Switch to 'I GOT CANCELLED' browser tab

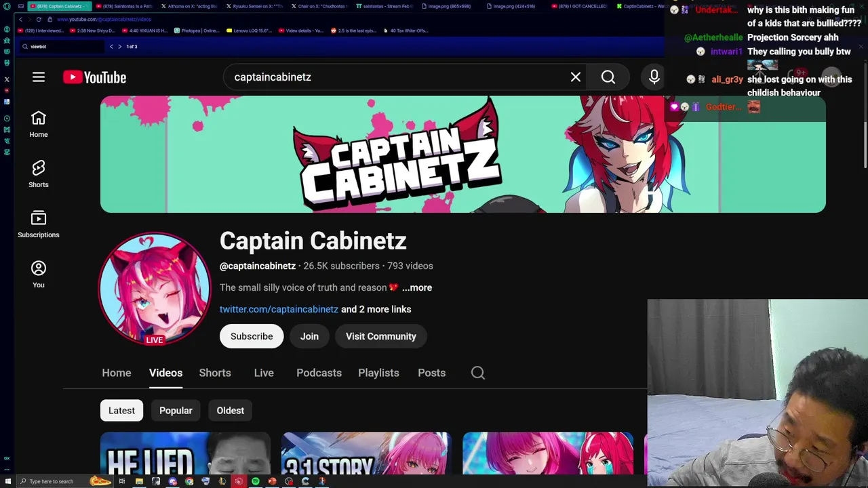pos(580,6)
